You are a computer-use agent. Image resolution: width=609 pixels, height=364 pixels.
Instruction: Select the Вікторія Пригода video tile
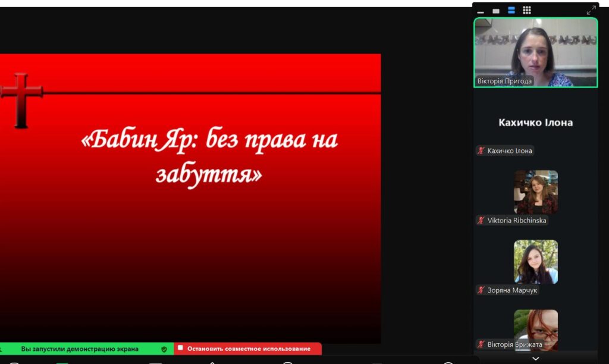click(x=535, y=52)
